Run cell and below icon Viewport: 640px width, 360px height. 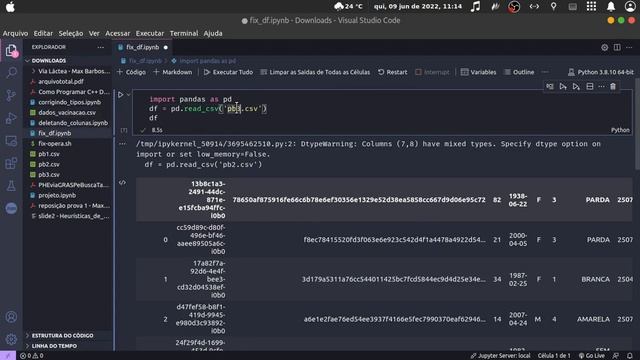(576, 87)
